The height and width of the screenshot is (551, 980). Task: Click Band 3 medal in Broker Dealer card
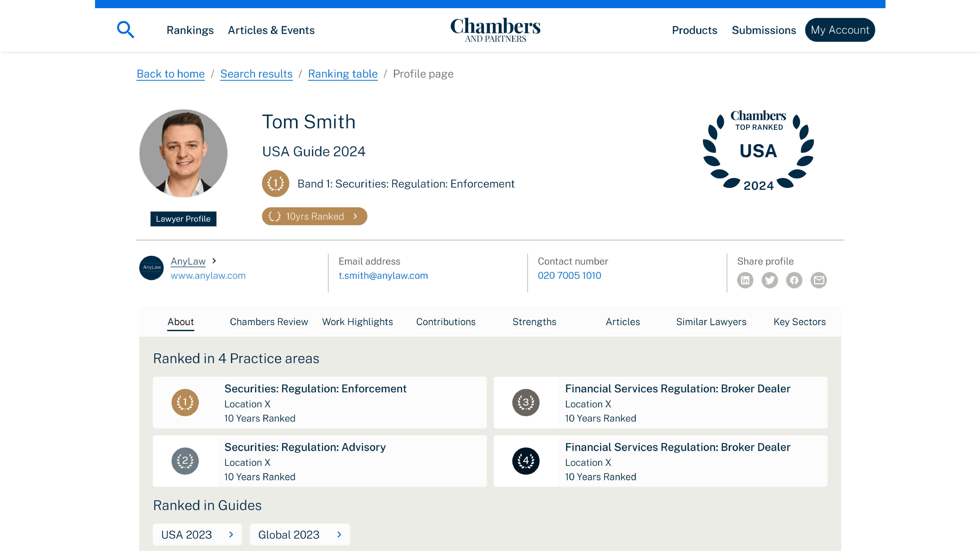point(526,402)
